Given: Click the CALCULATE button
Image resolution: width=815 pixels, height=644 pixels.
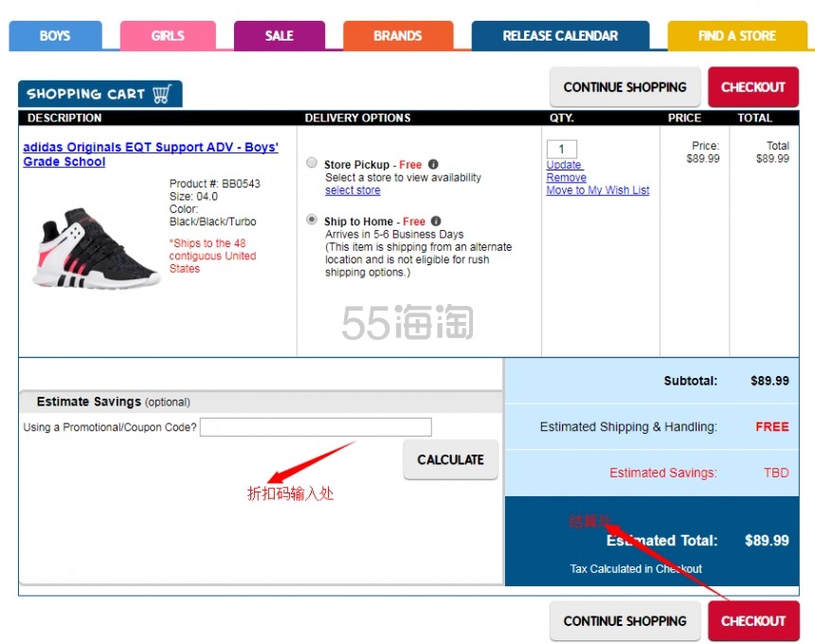Looking at the screenshot, I should pyautogui.click(x=451, y=459).
